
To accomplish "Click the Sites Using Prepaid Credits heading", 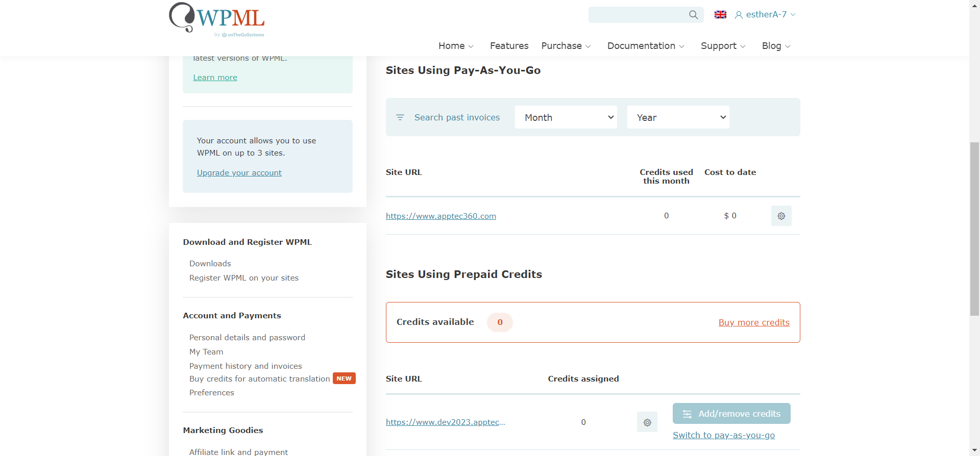I will (x=464, y=274).
